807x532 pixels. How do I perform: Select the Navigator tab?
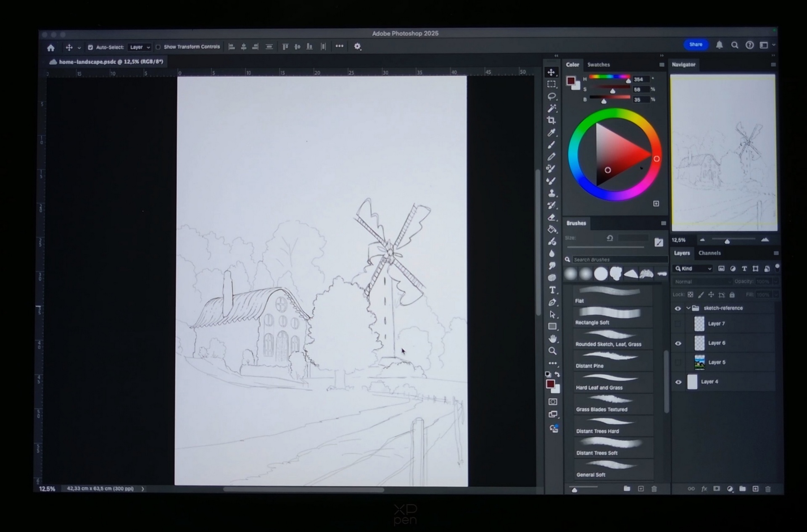683,65
